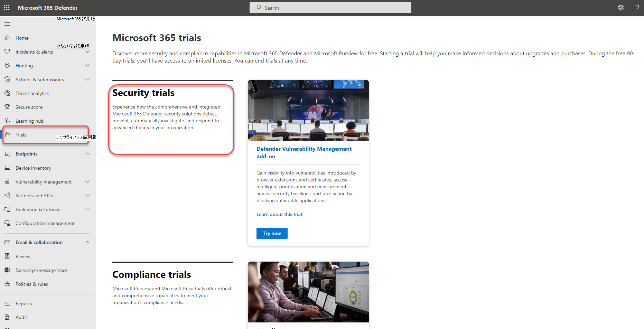This screenshot has height=329, width=644.
Task: Click the search magnifier icon
Action: 258,8
